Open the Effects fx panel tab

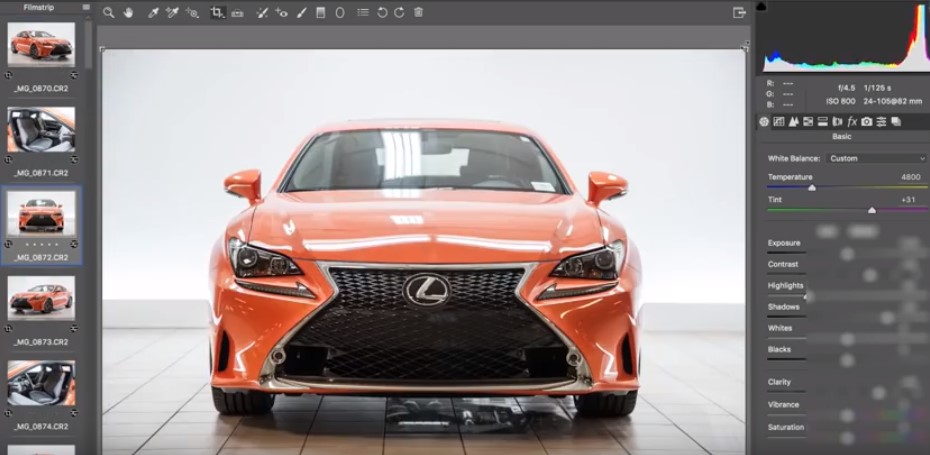852,122
